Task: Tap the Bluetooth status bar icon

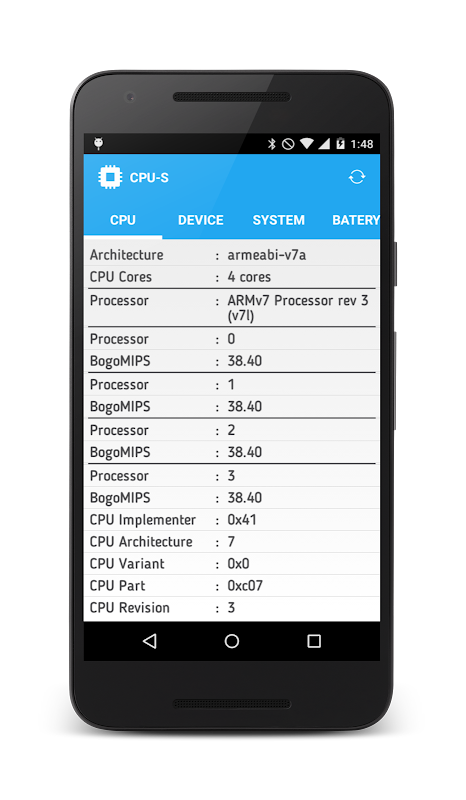Action: (272, 144)
